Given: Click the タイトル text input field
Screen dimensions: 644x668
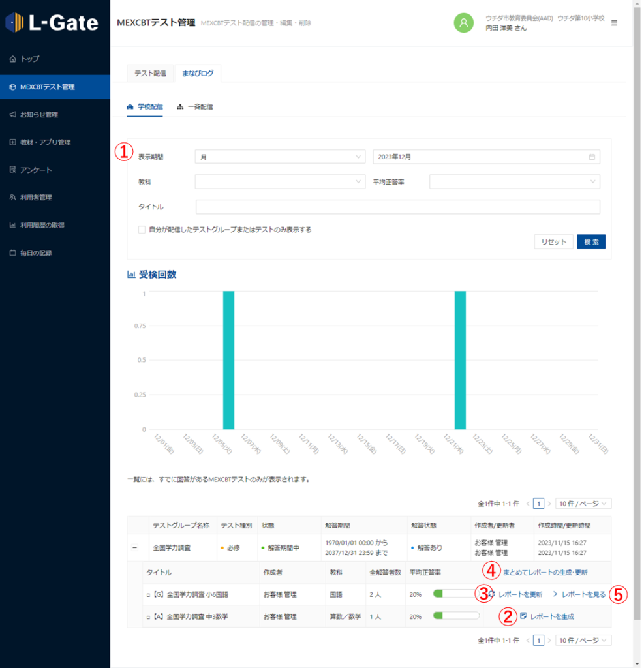Looking at the screenshot, I should coord(397,207).
